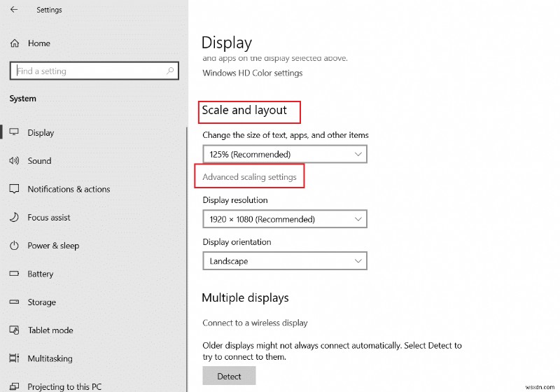Open Sound settings

tap(39, 161)
